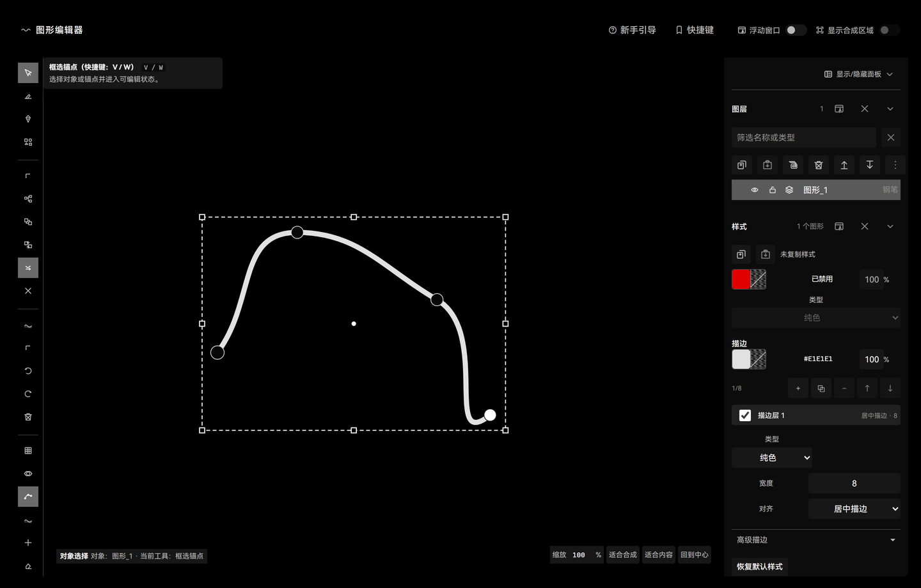Click the highlighted curve path tool icon
The height and width of the screenshot is (588, 921).
click(28, 497)
